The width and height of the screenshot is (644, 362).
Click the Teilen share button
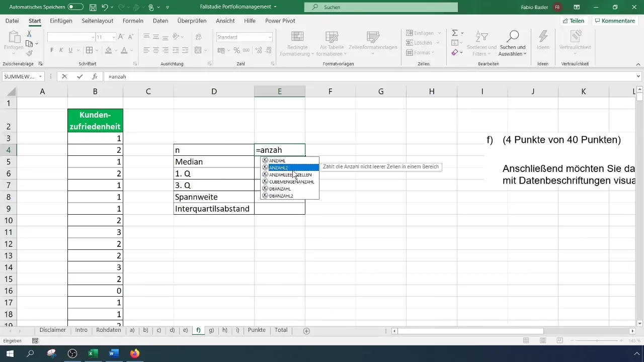(x=573, y=21)
